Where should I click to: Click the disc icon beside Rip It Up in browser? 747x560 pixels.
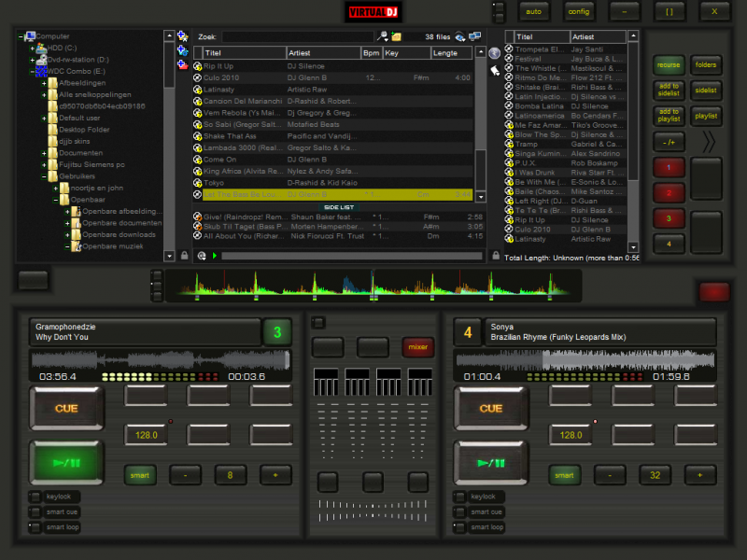click(197, 66)
